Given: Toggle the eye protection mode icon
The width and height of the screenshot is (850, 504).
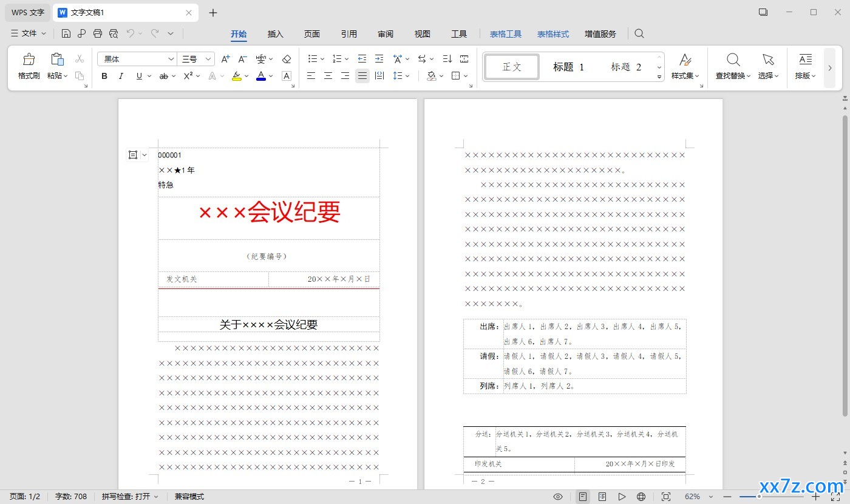Looking at the screenshot, I should (558, 497).
